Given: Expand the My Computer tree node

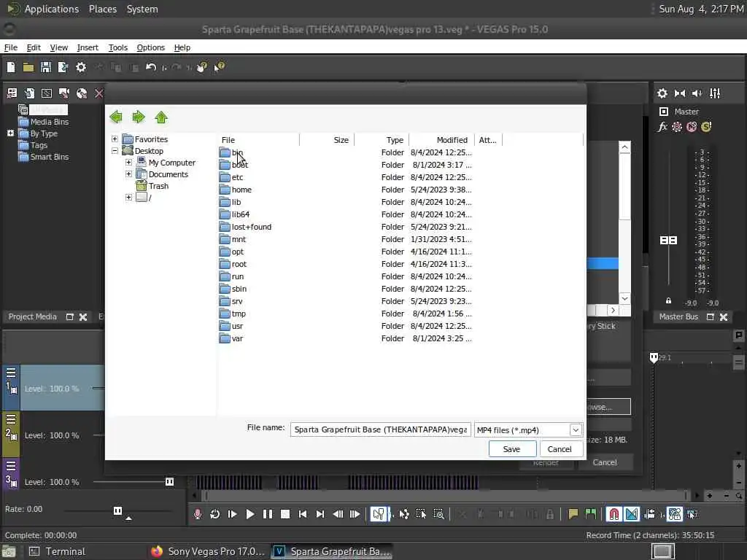Looking at the screenshot, I should (128, 163).
